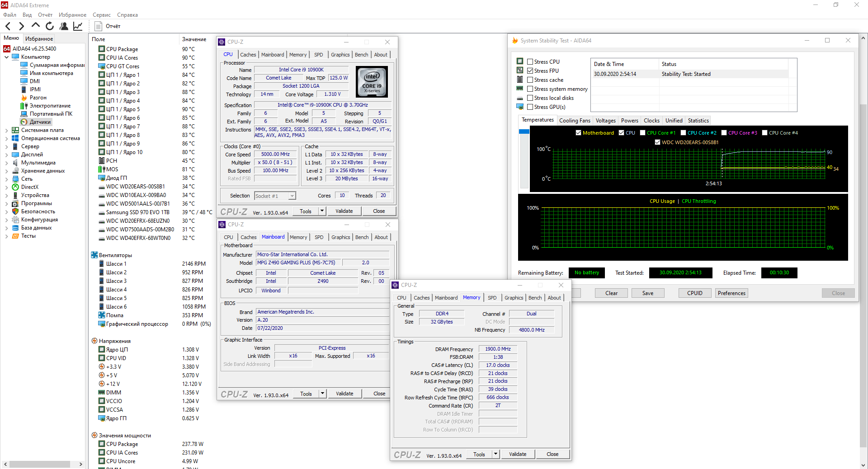Click the Программы icon in tree

click(x=15, y=203)
